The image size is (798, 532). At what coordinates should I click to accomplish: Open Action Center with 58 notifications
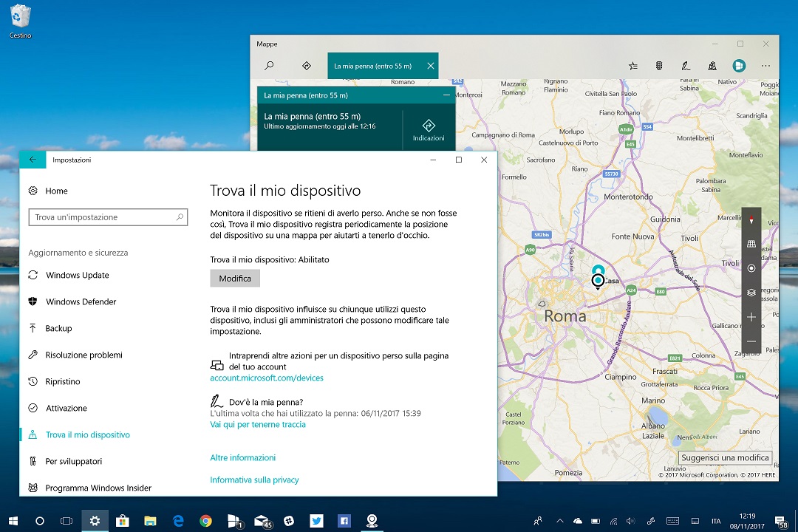[781, 521]
